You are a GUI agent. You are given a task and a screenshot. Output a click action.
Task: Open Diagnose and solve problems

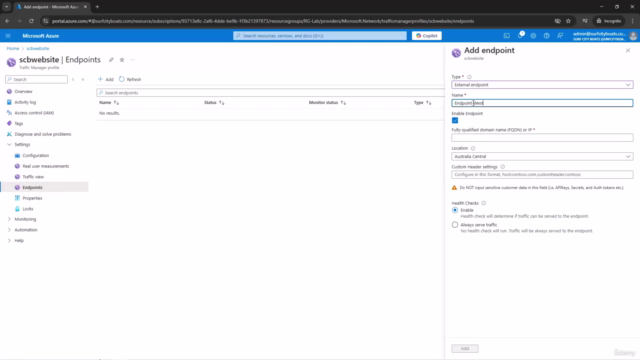click(42, 134)
